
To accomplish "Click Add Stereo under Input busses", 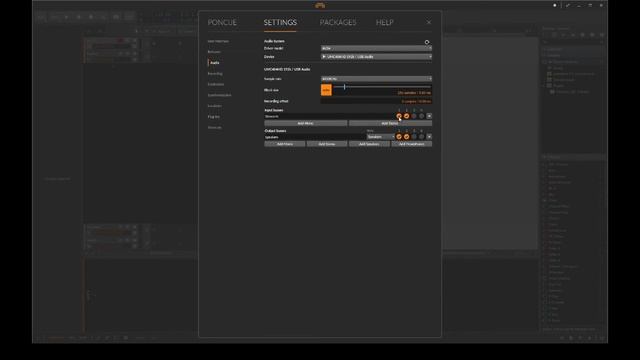I will point(390,123).
